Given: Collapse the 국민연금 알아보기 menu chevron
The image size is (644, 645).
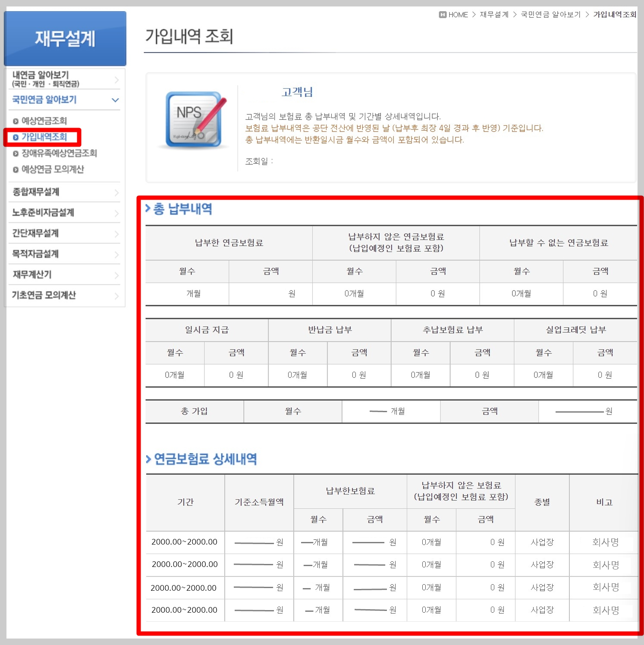Looking at the screenshot, I should (x=115, y=100).
